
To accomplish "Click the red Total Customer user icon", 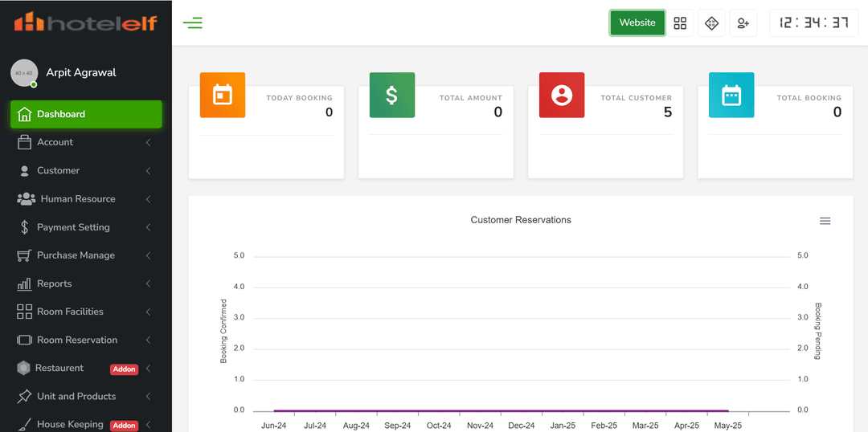I will [x=562, y=95].
